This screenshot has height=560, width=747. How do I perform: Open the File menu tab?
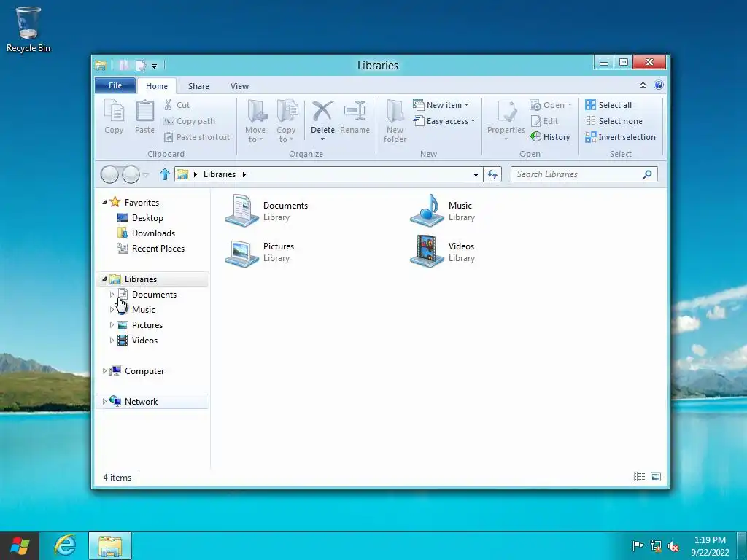click(x=115, y=85)
